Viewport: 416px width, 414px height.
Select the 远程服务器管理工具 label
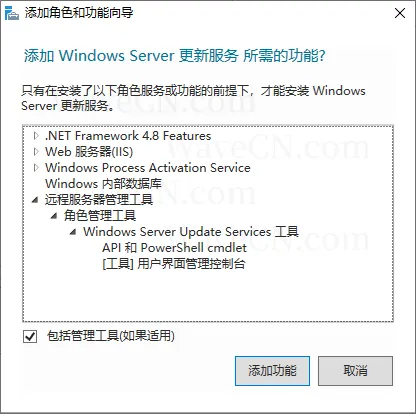coord(99,200)
